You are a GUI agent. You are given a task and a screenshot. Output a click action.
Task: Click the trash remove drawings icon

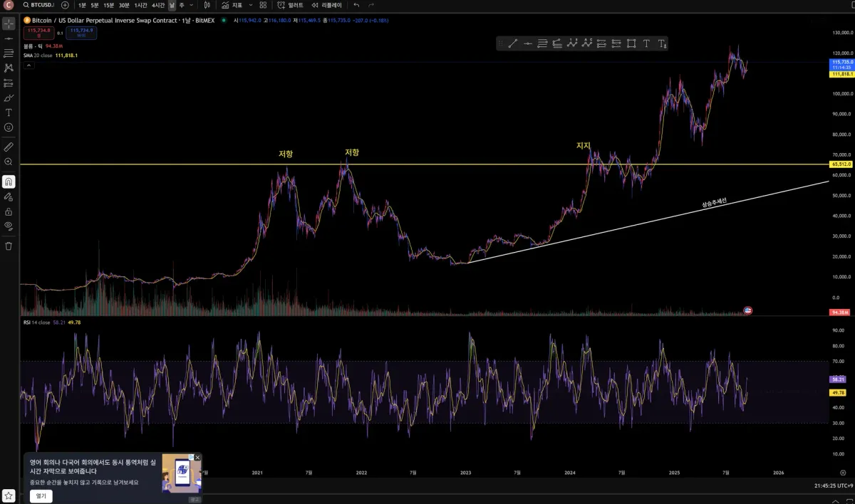pos(9,246)
